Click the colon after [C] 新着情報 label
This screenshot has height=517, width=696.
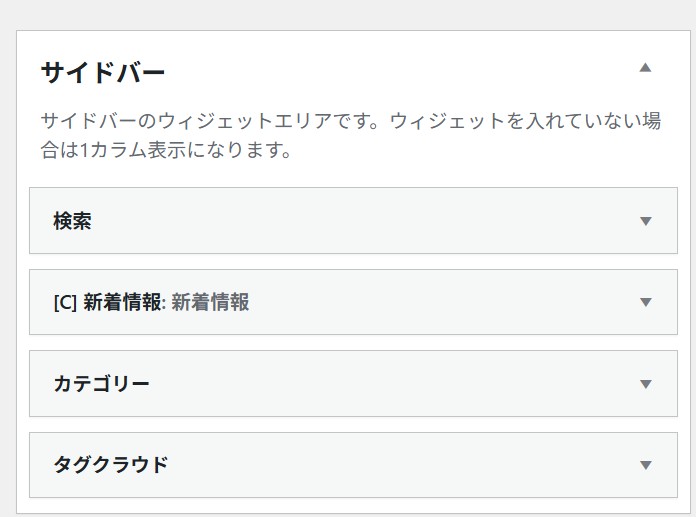pyautogui.click(x=165, y=303)
